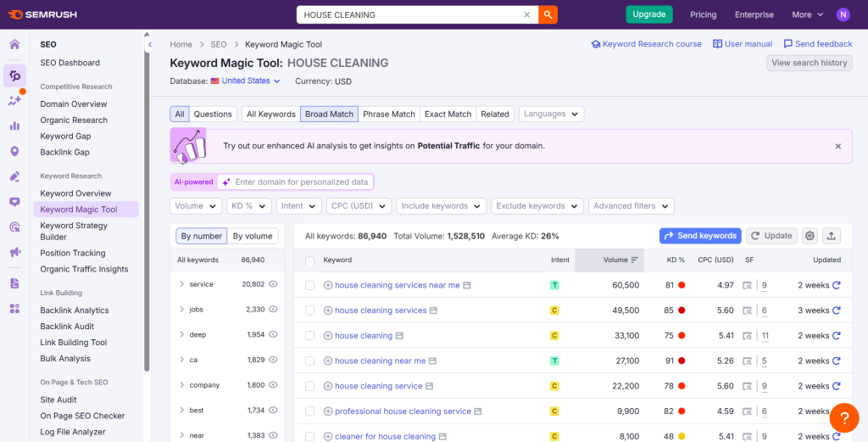Expand the 'company' keyword group
868x442 pixels.
click(x=181, y=385)
